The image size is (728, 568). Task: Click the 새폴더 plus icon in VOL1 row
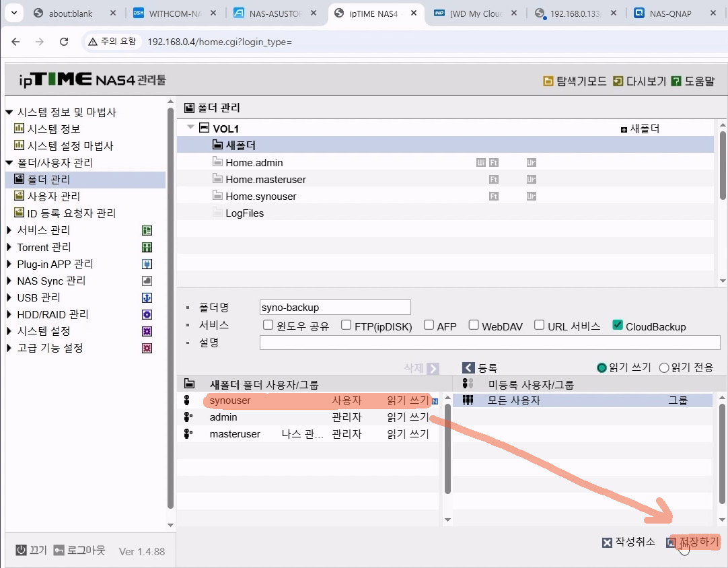point(624,129)
